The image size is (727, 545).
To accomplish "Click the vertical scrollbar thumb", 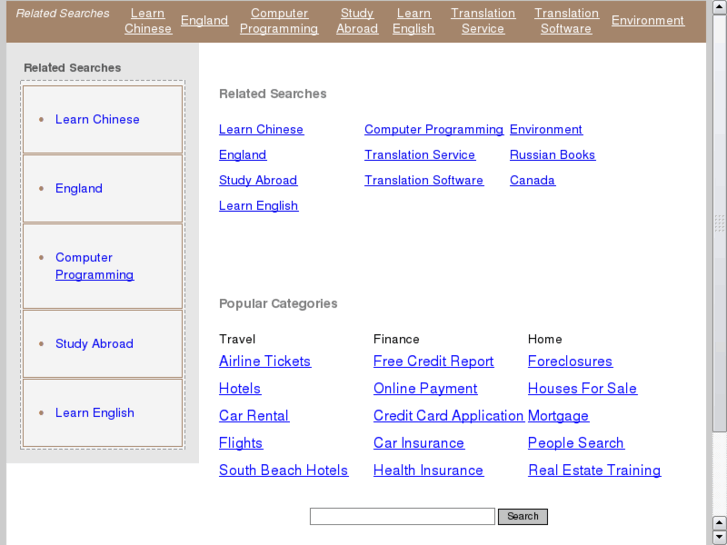I will [x=719, y=223].
